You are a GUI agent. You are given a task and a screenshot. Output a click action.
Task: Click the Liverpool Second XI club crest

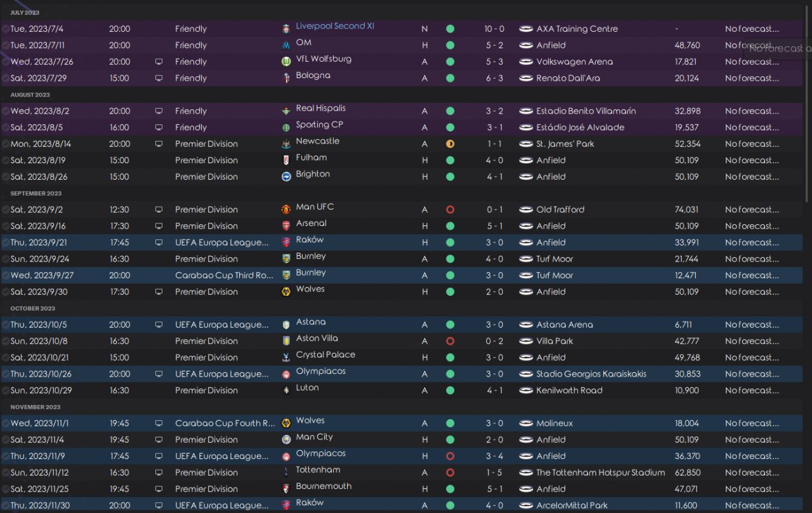click(286, 29)
